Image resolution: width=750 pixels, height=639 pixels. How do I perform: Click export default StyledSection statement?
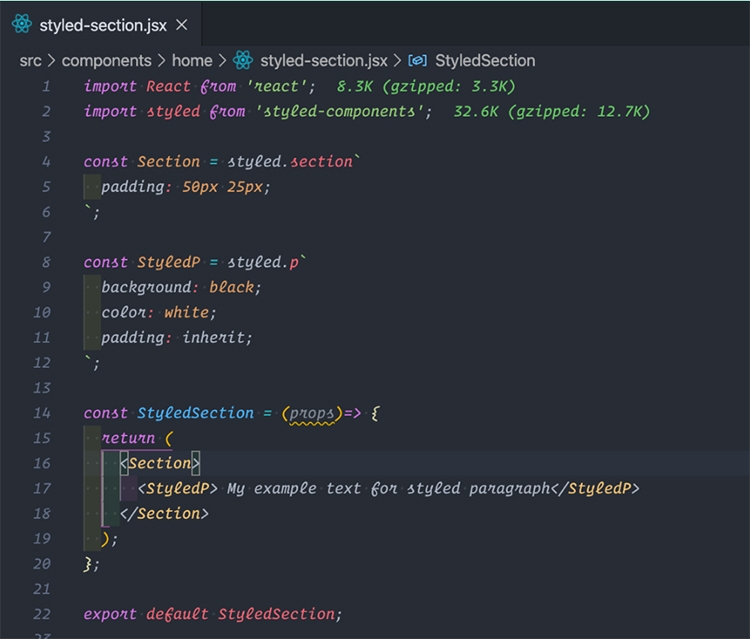click(x=213, y=614)
